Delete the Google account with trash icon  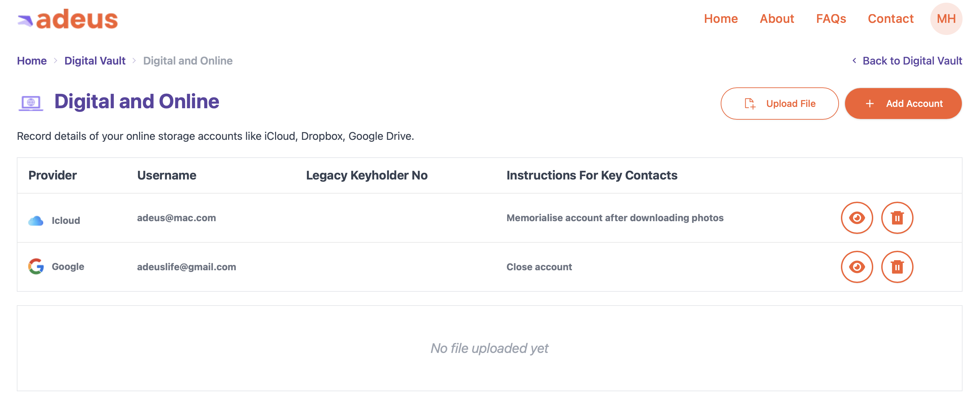click(897, 267)
